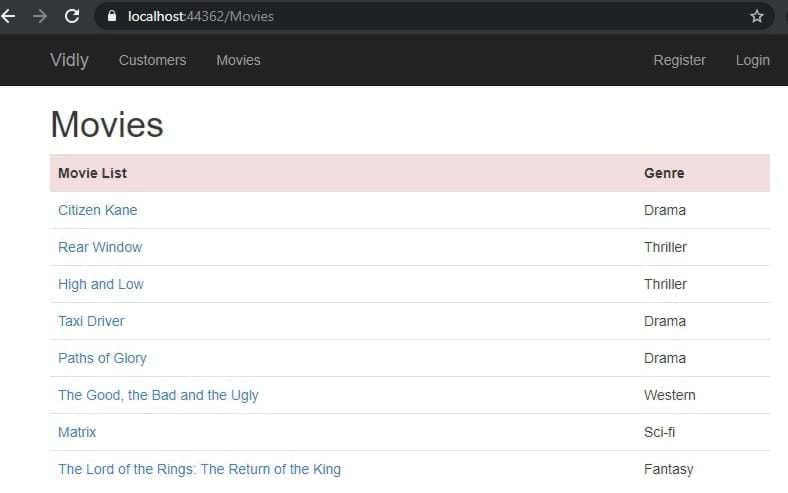Open Lord of the Rings movie link
The image size is (788, 493).
pos(199,469)
